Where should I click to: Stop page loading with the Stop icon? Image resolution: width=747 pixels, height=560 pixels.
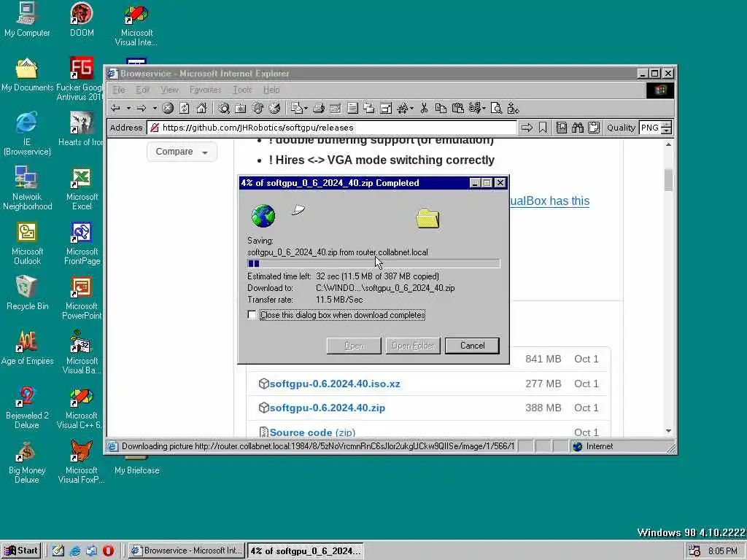(168, 109)
